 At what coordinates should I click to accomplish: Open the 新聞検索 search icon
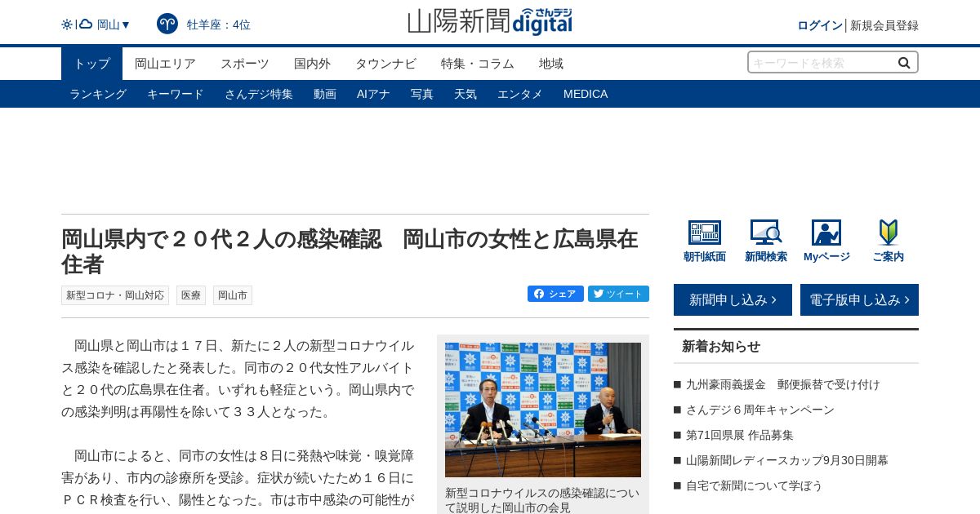pyautogui.click(x=766, y=233)
